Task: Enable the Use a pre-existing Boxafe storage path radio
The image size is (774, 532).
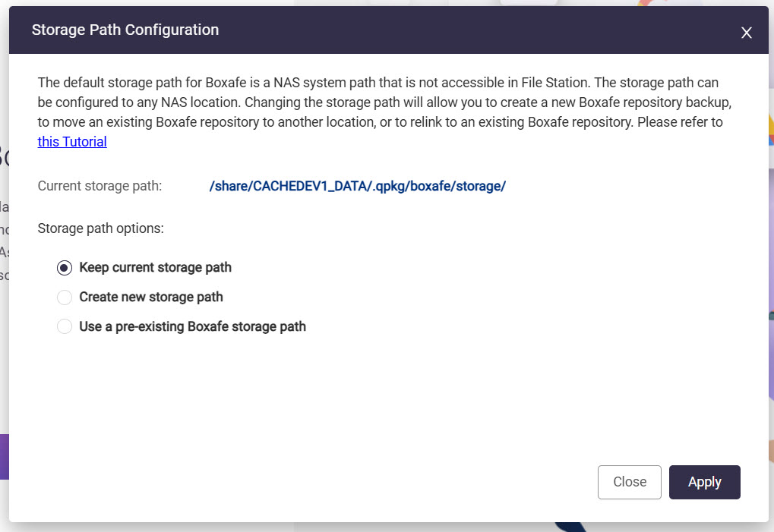Action: [x=65, y=327]
